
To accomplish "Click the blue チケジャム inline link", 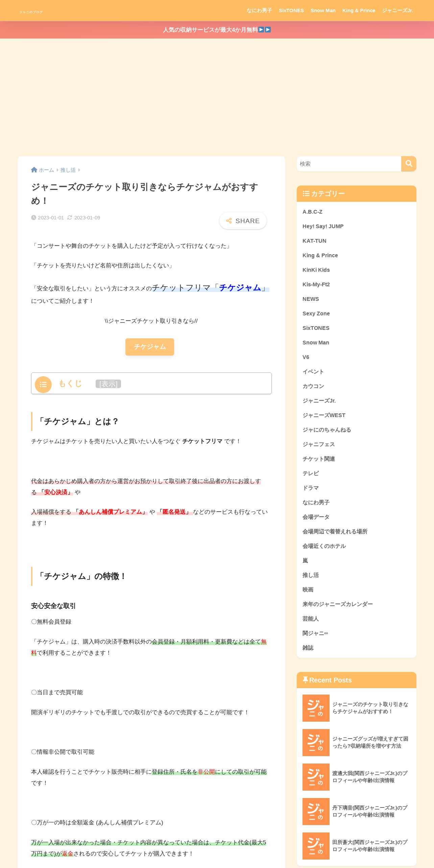I will coord(240,288).
